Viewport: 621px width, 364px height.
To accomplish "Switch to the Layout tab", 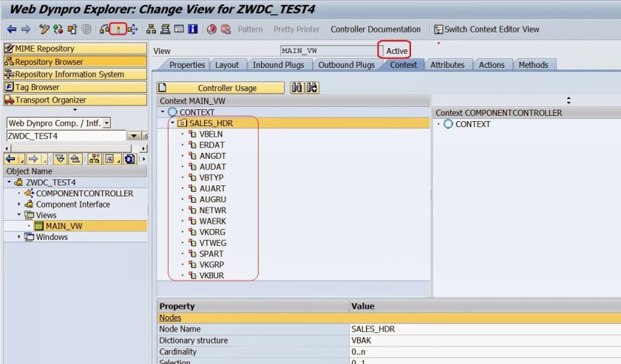I will click(x=227, y=65).
